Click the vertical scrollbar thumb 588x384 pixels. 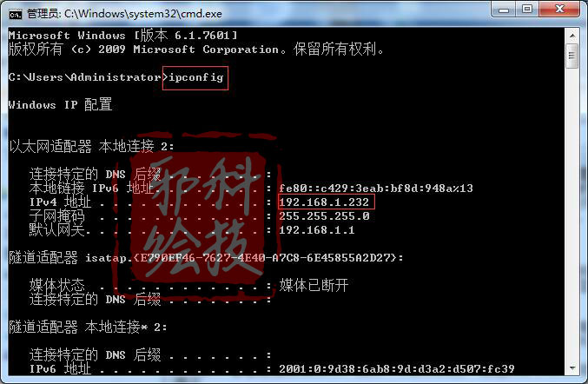coord(572,56)
